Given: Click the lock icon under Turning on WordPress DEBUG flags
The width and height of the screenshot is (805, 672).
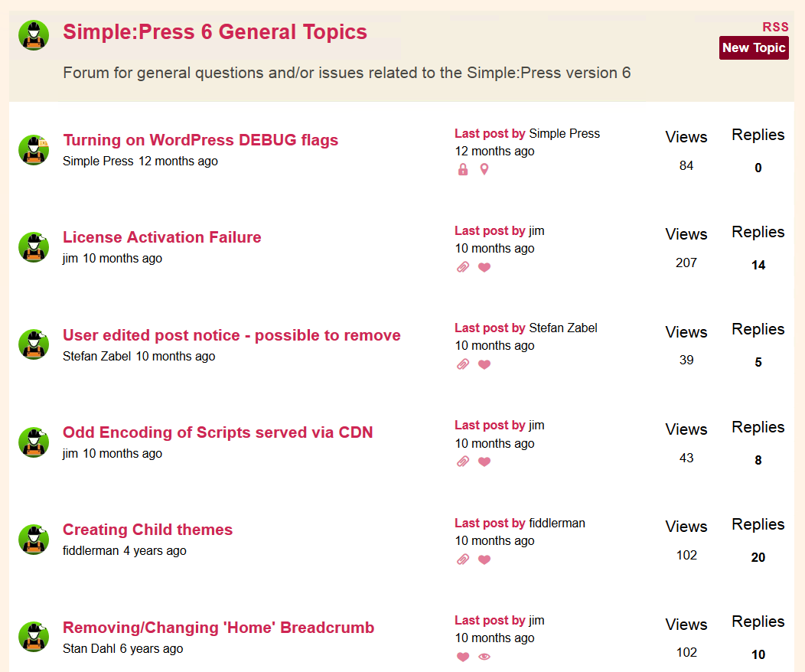Looking at the screenshot, I should [x=462, y=169].
